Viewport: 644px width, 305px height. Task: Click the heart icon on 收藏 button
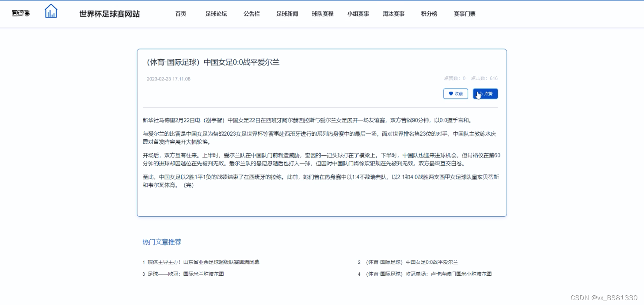click(451, 94)
